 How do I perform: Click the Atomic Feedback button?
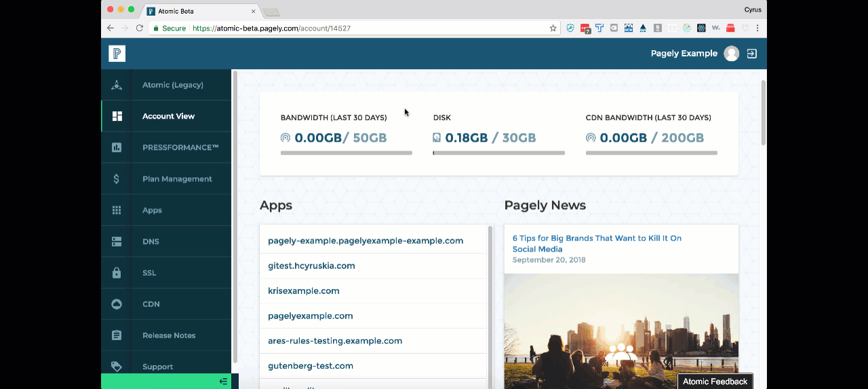[x=715, y=382]
